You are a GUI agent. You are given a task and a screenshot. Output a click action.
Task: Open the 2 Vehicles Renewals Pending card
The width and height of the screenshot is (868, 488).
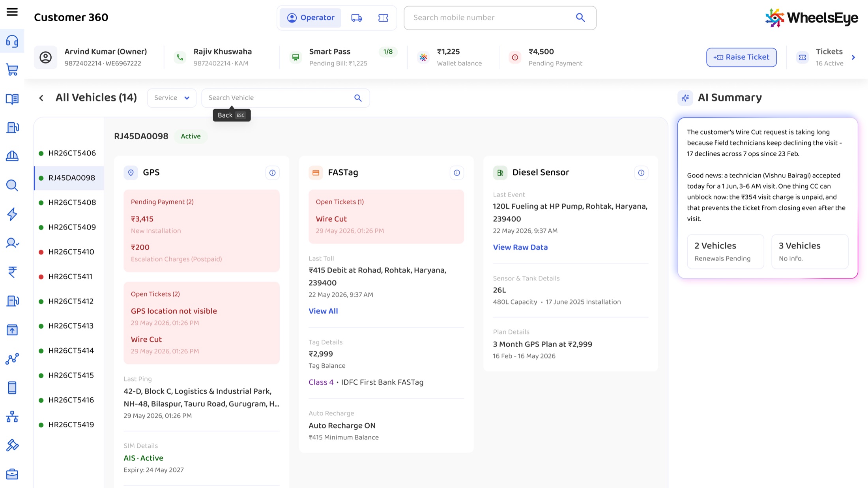(726, 252)
